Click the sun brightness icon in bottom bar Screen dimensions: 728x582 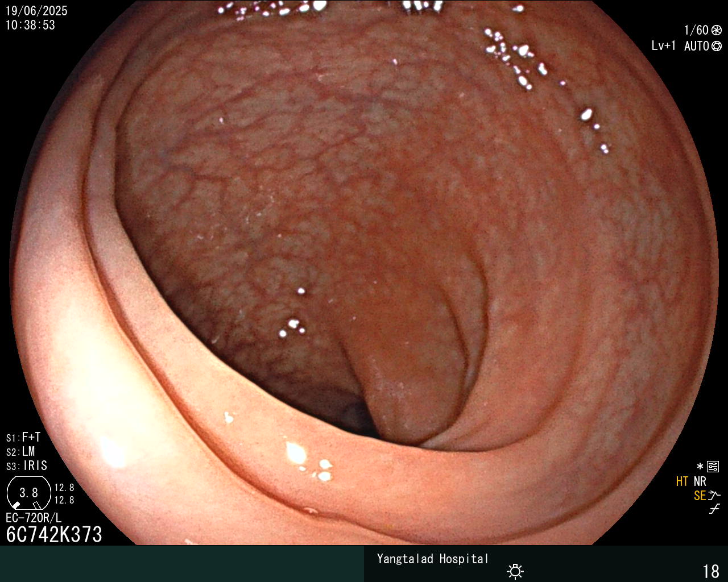click(515, 571)
